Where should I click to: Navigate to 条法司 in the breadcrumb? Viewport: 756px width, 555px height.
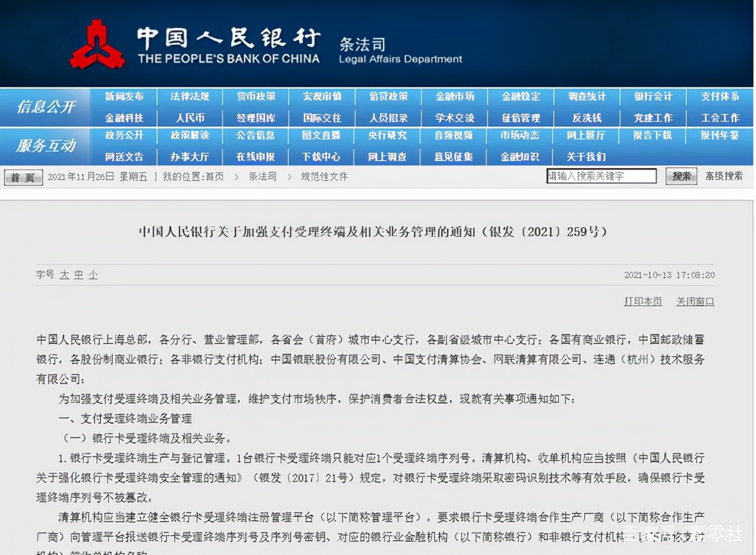pyautogui.click(x=263, y=176)
